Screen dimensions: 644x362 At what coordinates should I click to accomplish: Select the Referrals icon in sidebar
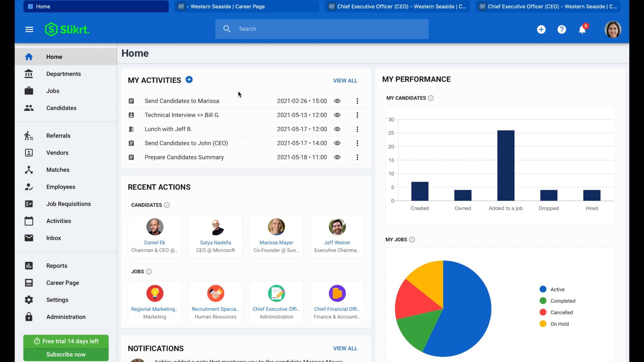pyautogui.click(x=29, y=135)
